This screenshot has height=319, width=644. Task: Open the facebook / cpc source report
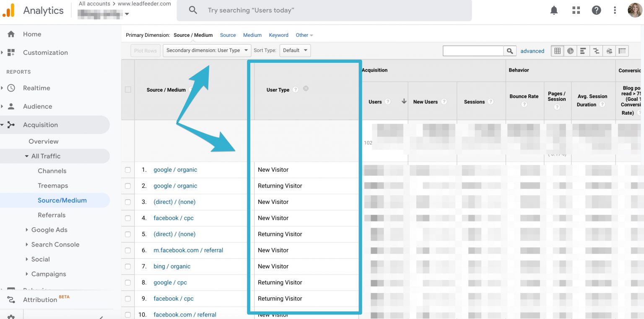(173, 218)
